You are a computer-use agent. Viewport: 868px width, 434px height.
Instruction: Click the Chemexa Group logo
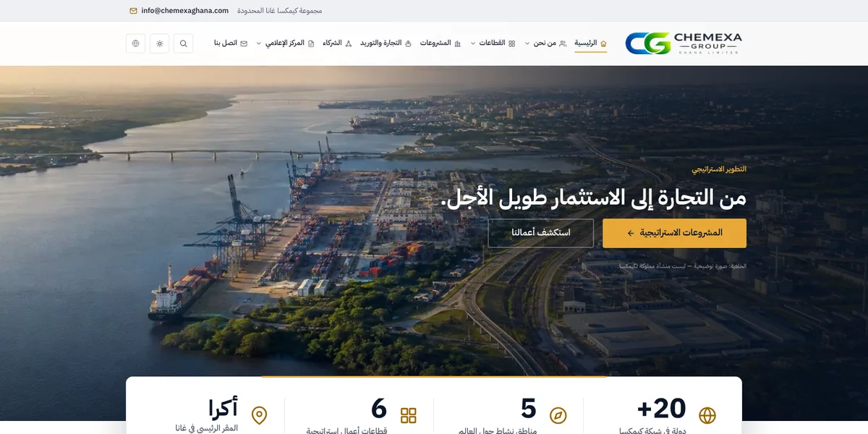coord(684,43)
